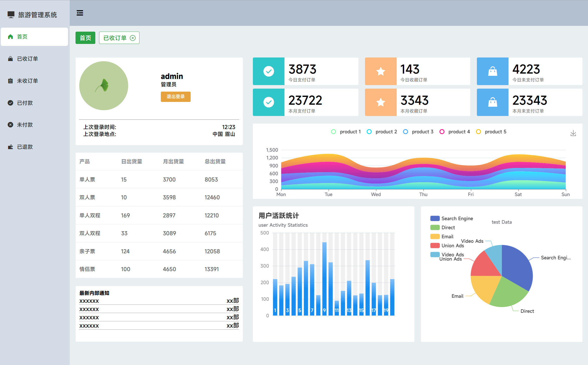
Task: Toggle Union Ads in pie legend
Action: [x=447, y=246]
